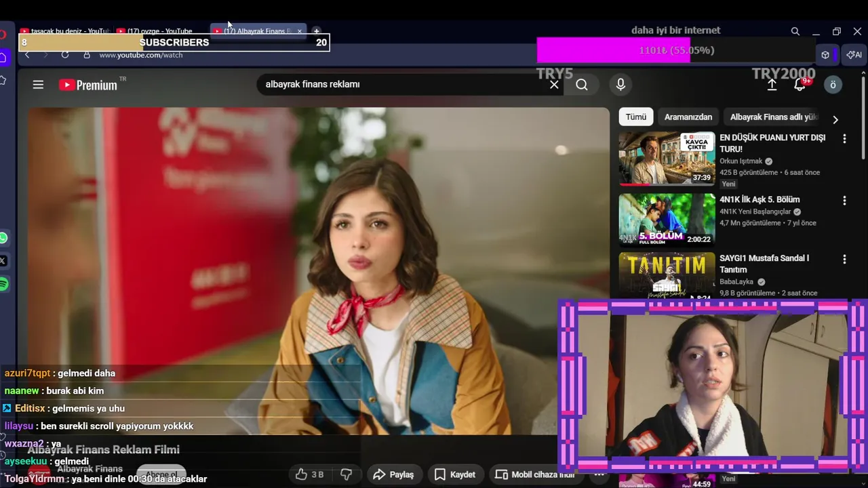
Task: Click the browser address bar URL
Action: pyautogui.click(x=141, y=55)
